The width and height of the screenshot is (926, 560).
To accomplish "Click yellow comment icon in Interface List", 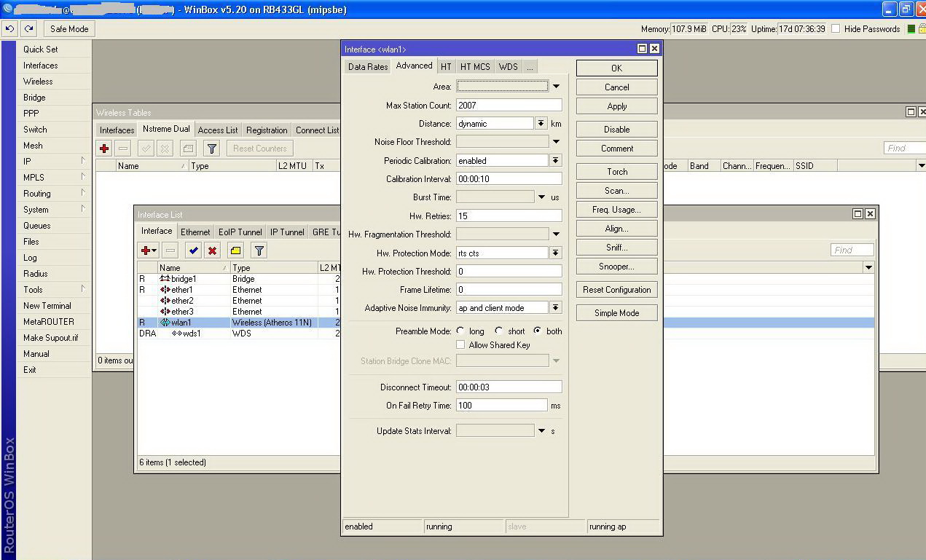I will pyautogui.click(x=235, y=251).
